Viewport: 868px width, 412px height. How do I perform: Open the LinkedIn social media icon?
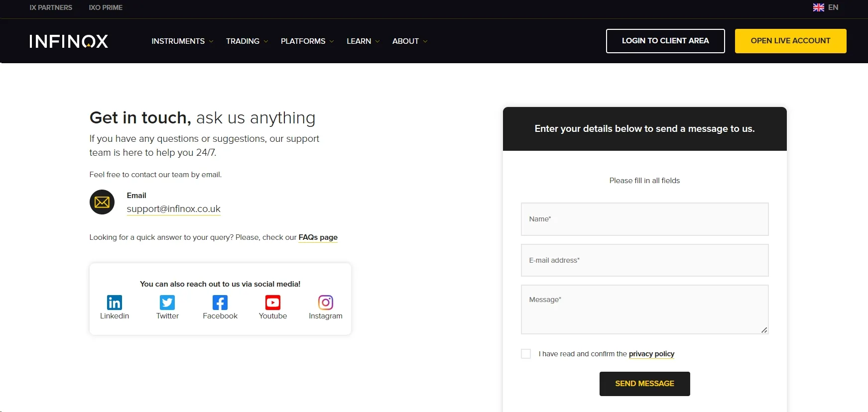coord(115,303)
